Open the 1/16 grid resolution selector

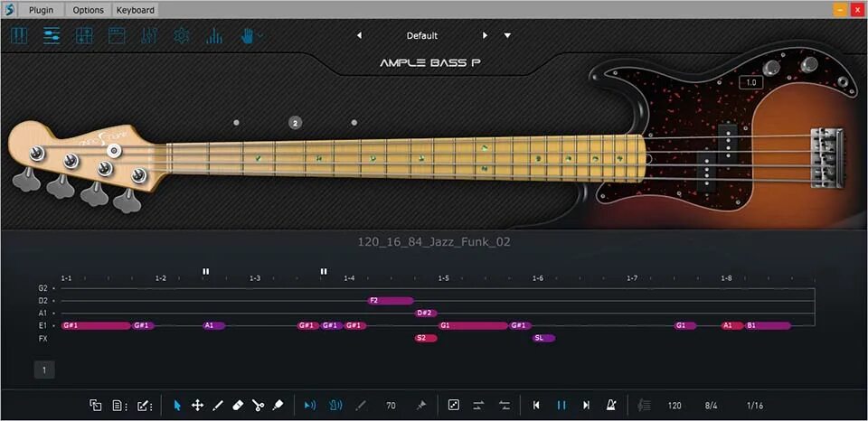coord(754,406)
